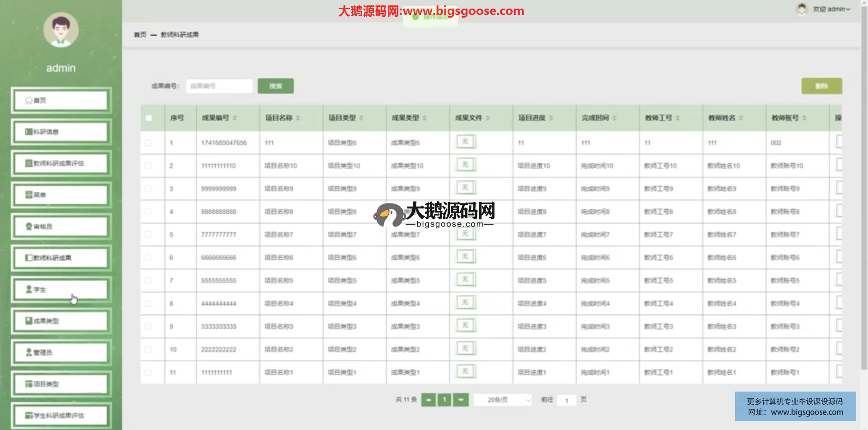Click the 管理员 person icon in sidebar
This screenshot has width=868, height=430.
click(x=29, y=352)
